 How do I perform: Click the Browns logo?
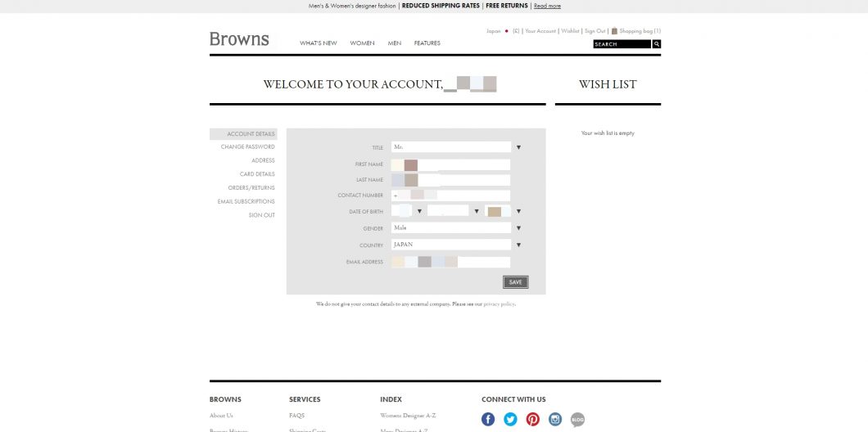(x=239, y=39)
